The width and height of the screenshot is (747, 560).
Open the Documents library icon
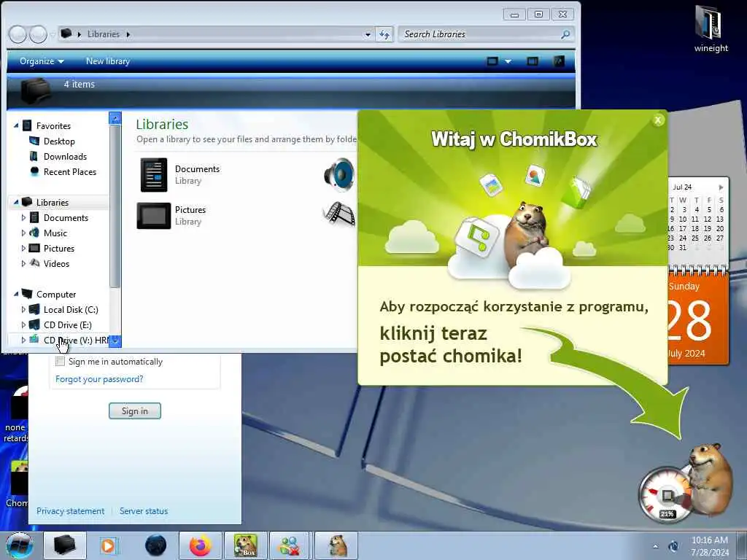(x=154, y=175)
